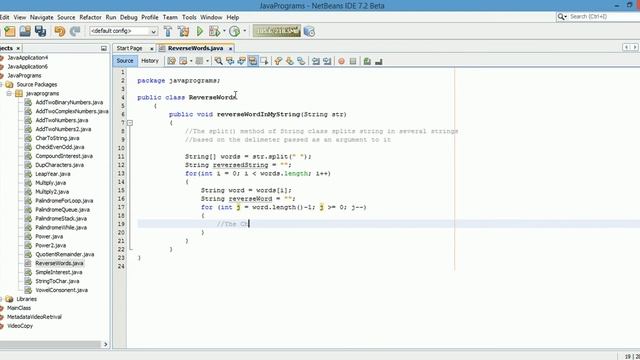Go back using the editor Back icon

point(183,61)
